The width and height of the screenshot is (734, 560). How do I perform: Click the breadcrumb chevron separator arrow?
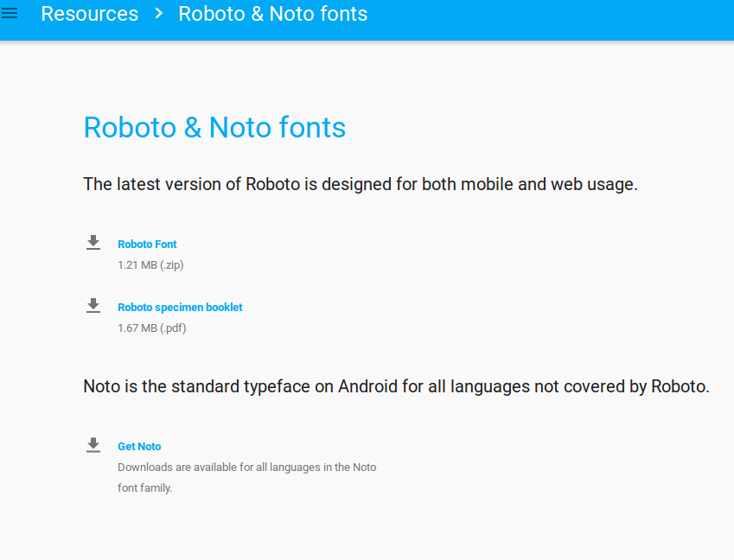158,15
